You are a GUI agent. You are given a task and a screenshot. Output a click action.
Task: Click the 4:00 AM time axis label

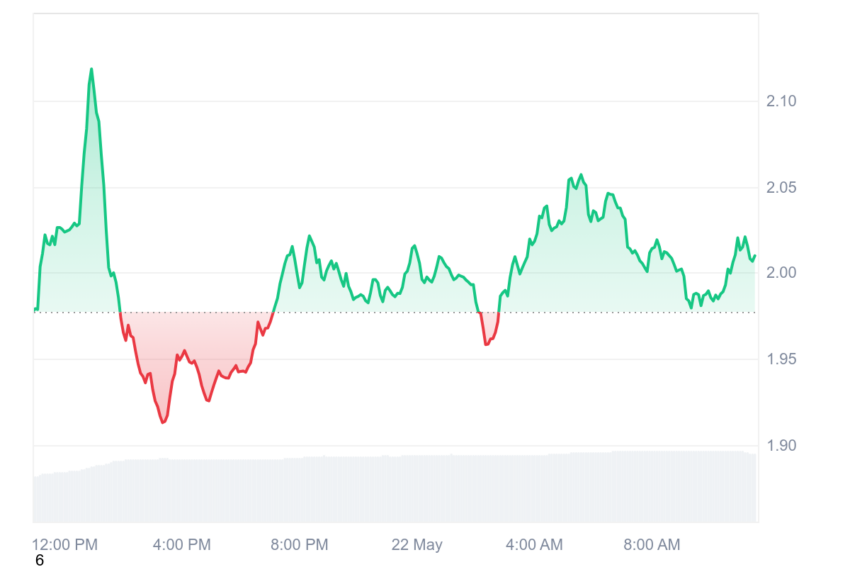[x=534, y=544]
